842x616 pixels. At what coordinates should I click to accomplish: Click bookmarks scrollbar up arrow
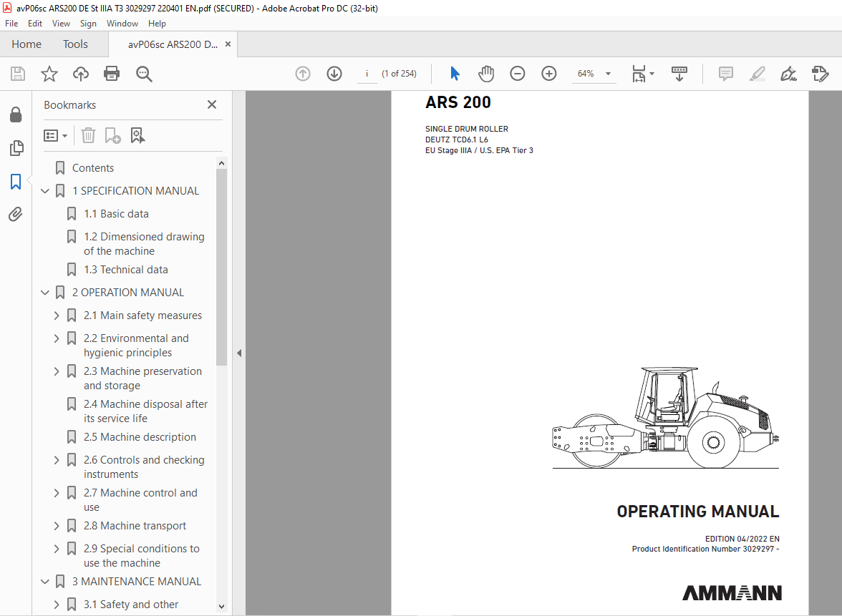(x=222, y=162)
